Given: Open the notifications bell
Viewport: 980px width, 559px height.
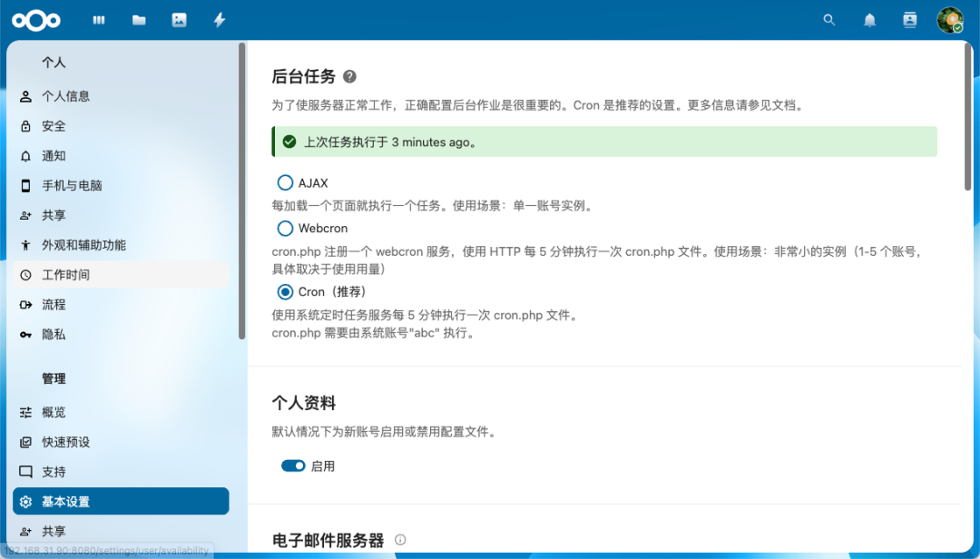Looking at the screenshot, I should [869, 19].
